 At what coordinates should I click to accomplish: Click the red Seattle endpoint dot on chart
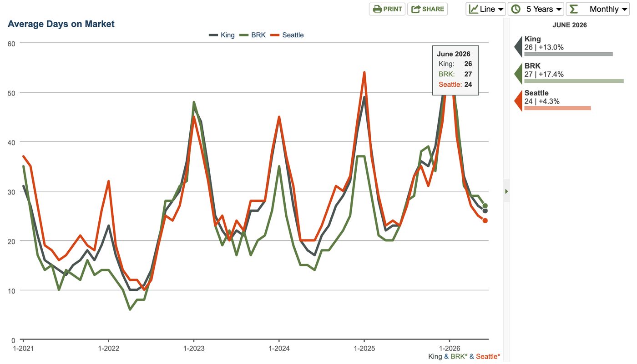[x=485, y=221]
